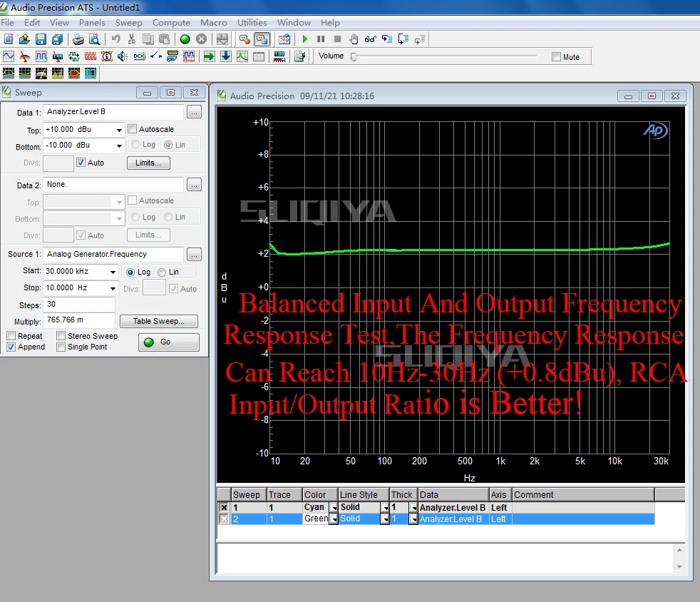Screen dimensions: 700x602
Task: Click the Table Sweep button
Action: (159, 321)
